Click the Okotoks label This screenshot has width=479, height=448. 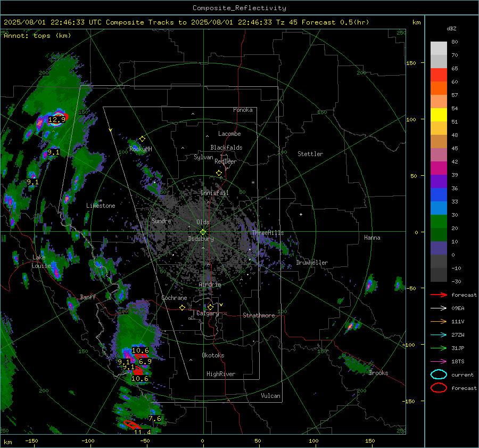click(x=213, y=355)
